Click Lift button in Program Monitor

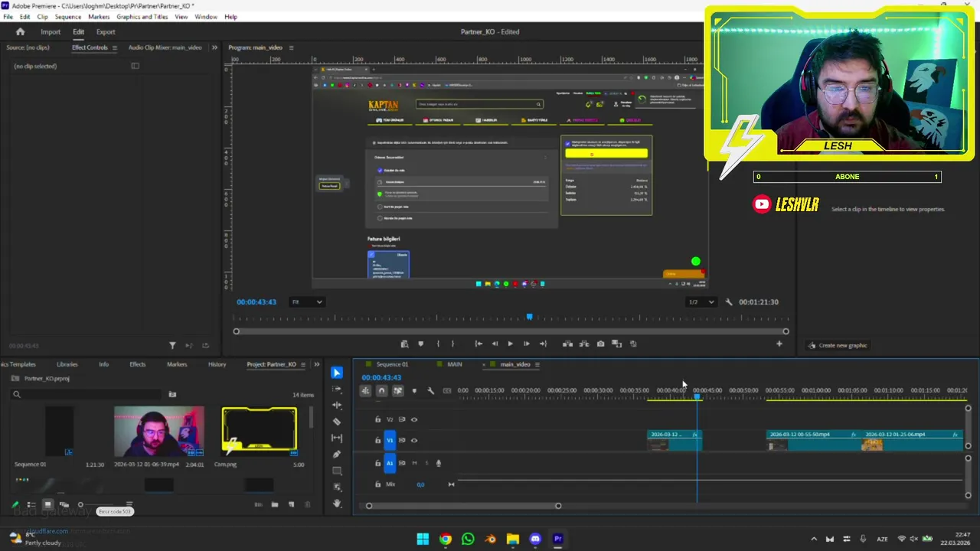[567, 344]
